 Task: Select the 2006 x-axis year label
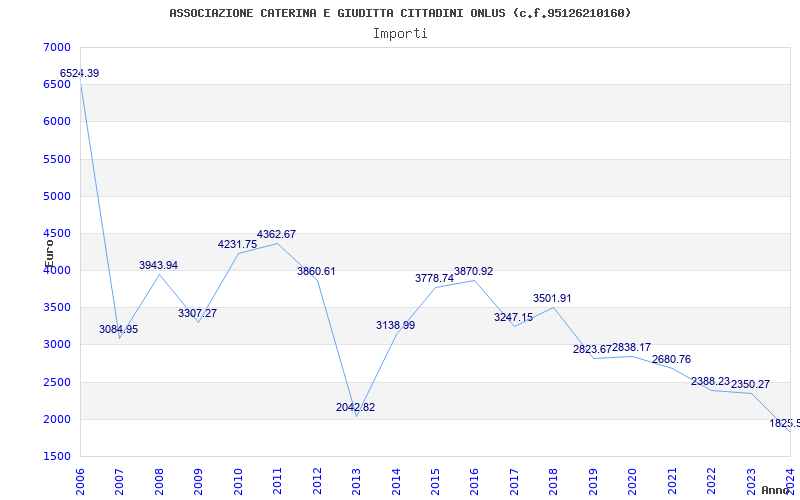click(x=80, y=481)
